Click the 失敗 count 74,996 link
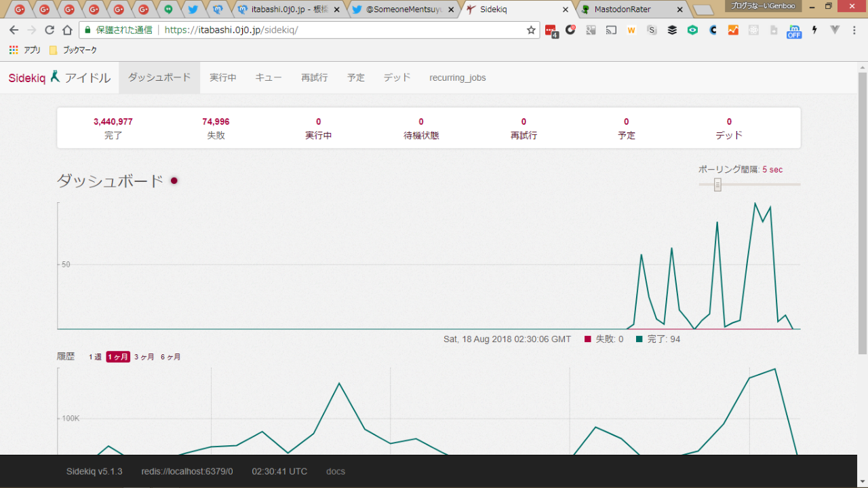The image size is (868, 488). point(216,122)
